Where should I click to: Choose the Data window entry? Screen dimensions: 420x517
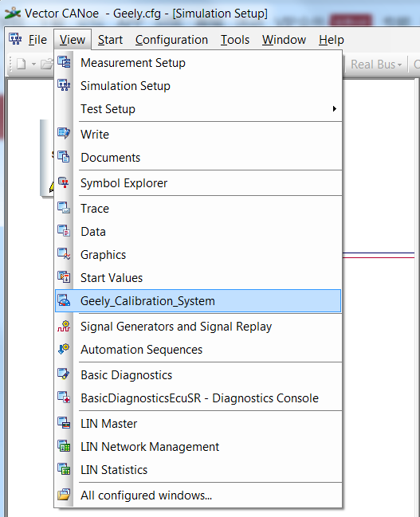click(x=198, y=232)
